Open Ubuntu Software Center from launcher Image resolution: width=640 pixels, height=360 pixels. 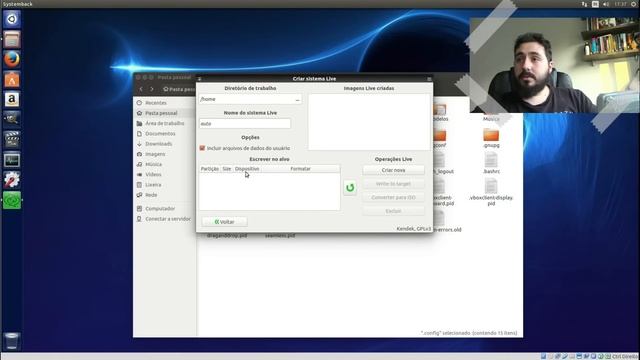click(x=12, y=79)
